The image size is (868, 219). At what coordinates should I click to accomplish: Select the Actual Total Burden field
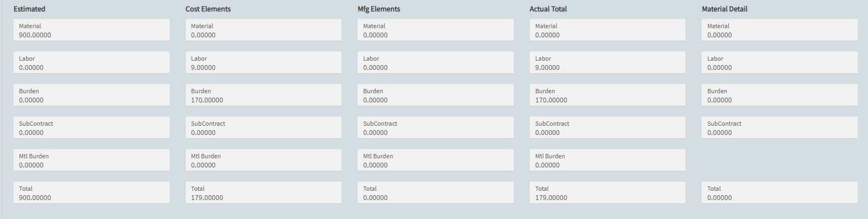click(x=607, y=95)
